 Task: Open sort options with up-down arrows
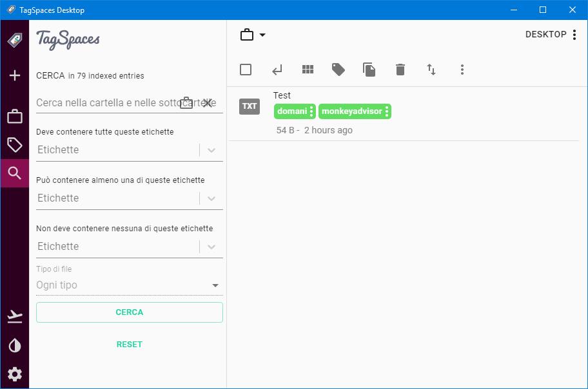coord(431,70)
